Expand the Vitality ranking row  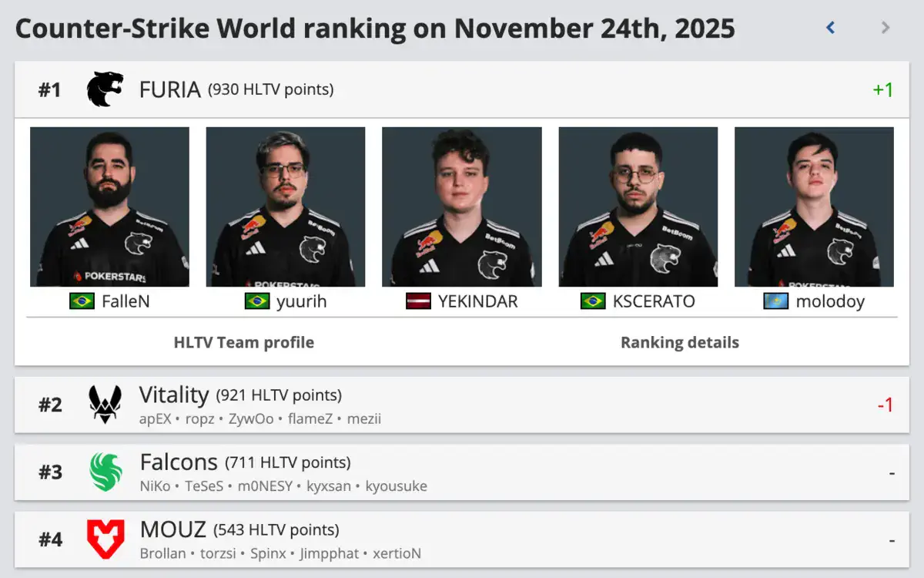point(462,405)
